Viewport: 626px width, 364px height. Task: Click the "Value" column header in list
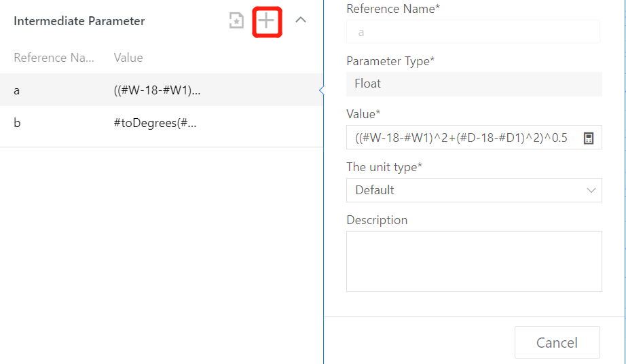(x=128, y=58)
